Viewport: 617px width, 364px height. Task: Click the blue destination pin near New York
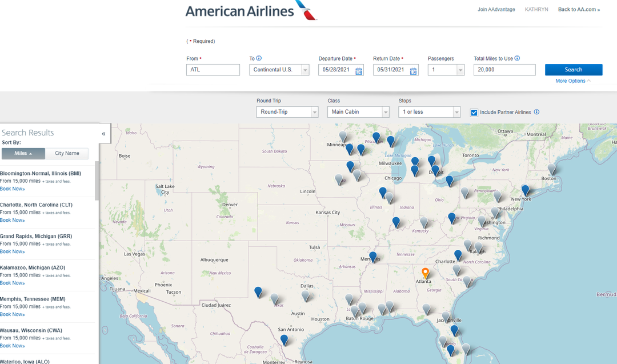(525, 190)
